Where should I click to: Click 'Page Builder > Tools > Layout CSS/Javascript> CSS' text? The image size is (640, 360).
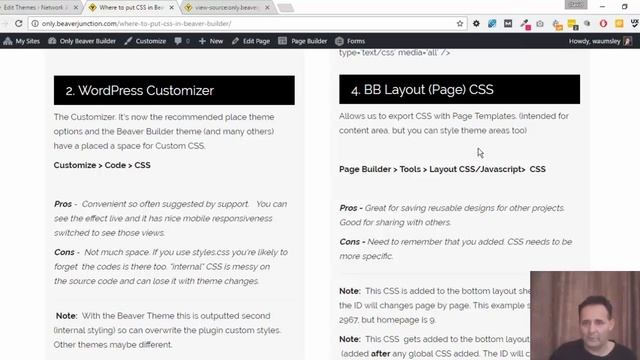[x=442, y=169]
